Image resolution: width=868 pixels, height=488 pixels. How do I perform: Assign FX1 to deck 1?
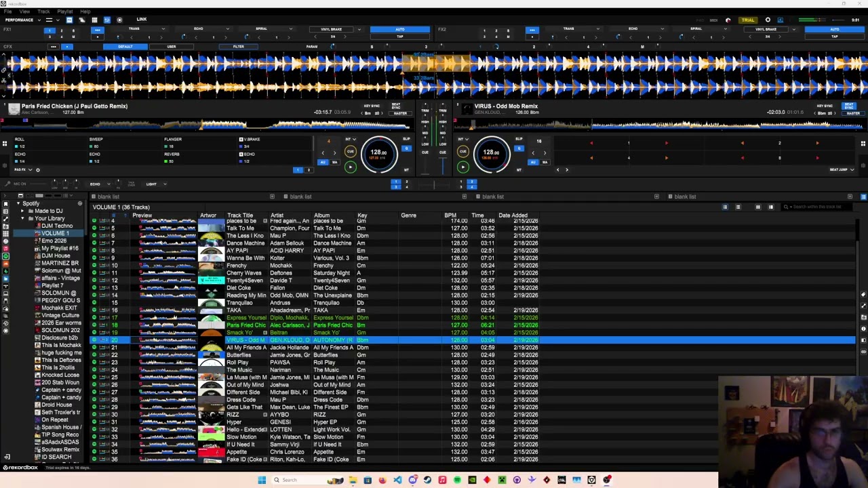[50, 30]
